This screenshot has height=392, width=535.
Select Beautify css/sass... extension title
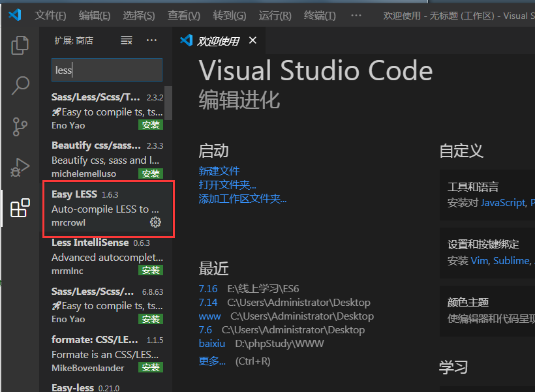point(96,145)
